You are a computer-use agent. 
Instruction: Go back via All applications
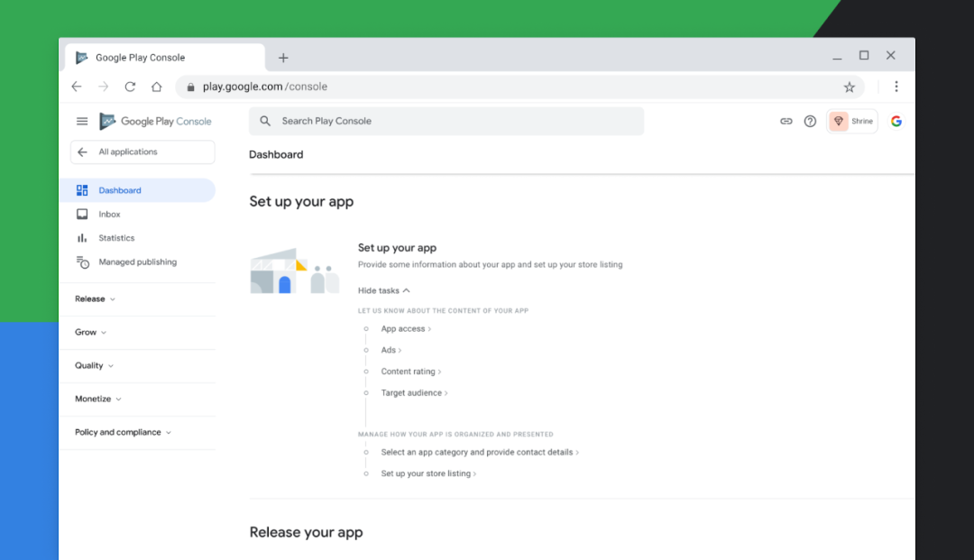click(x=142, y=151)
